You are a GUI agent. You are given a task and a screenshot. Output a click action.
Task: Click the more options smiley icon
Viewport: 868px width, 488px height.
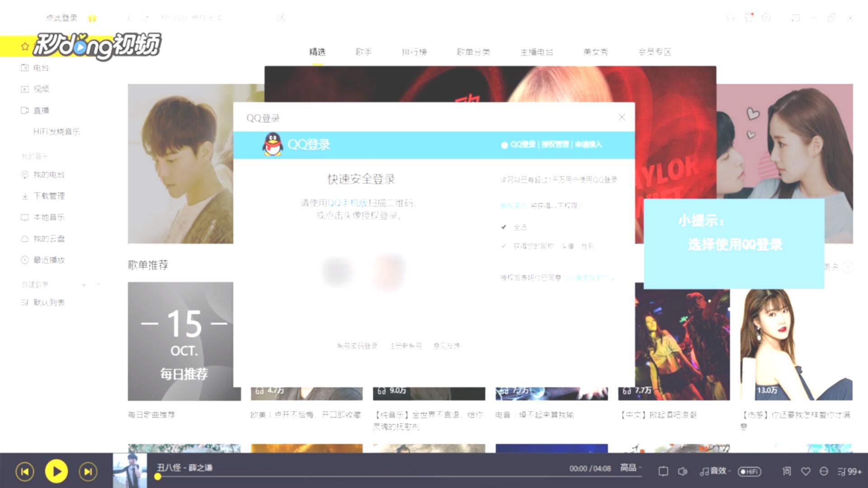(824, 471)
